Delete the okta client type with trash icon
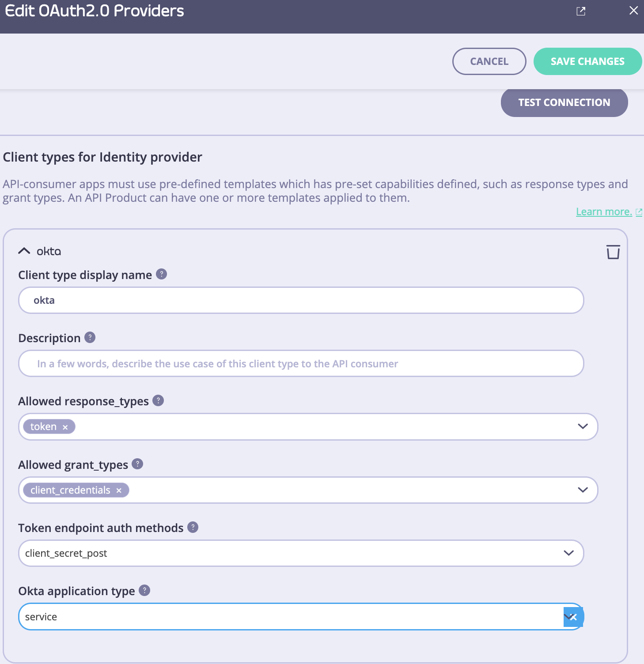This screenshot has width=644, height=664. [613, 252]
